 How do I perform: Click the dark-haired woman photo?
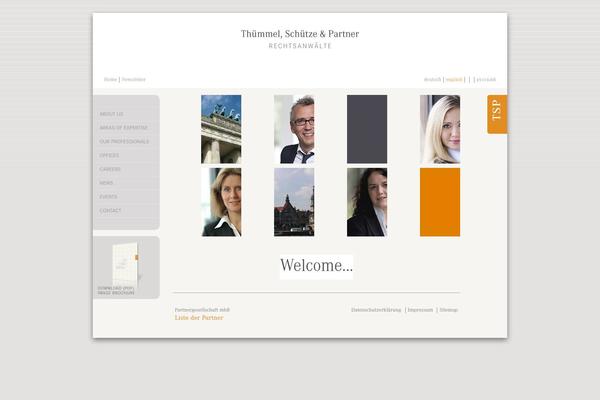(x=367, y=202)
